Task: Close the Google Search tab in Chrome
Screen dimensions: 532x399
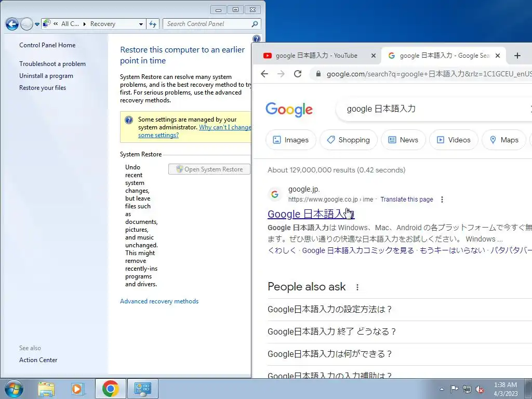Action: 498,56
